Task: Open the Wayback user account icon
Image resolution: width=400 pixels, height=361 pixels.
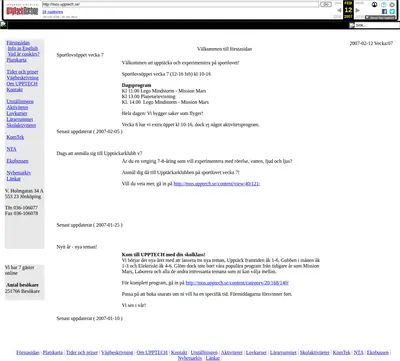Action: click(375, 4)
